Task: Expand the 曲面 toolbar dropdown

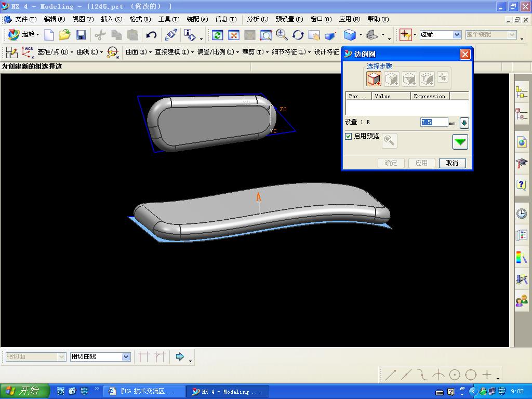Action: (138, 52)
